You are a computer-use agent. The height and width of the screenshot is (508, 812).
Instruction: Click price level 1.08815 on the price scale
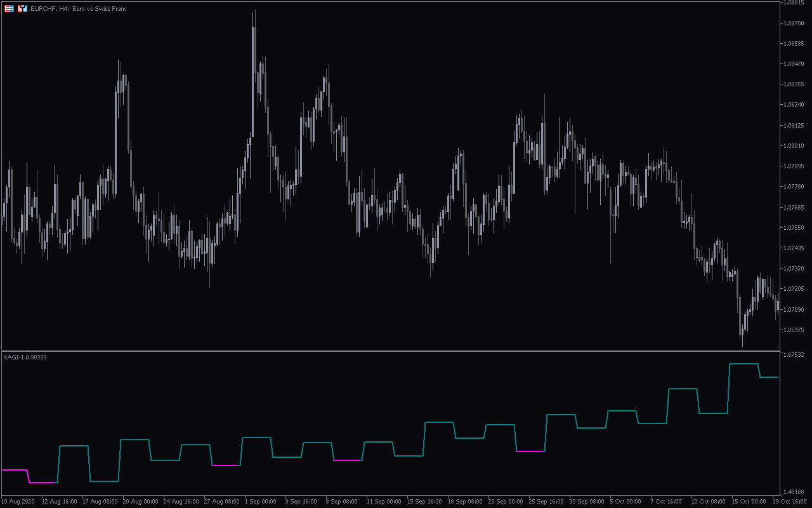pos(794,3)
